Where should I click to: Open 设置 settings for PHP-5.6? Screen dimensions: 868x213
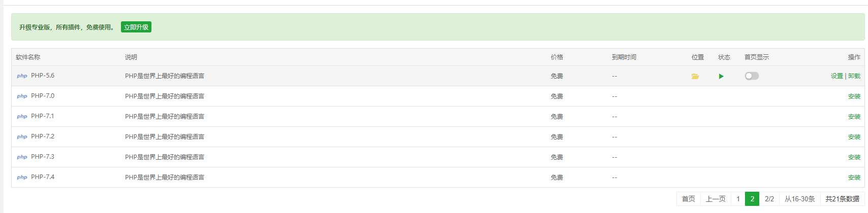[837, 76]
